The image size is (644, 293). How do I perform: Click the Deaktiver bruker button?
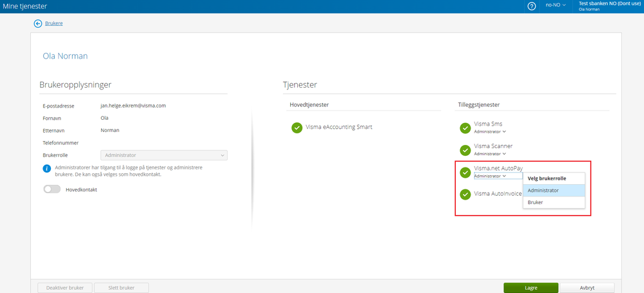click(x=65, y=288)
